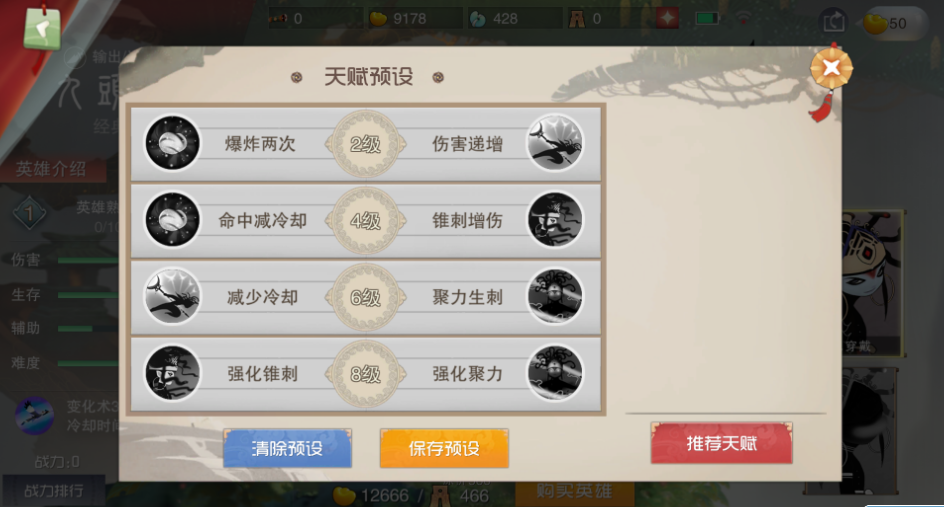This screenshot has width=944, height=507.
Task: Clear presets with 清除预设 button
Action: click(x=287, y=448)
